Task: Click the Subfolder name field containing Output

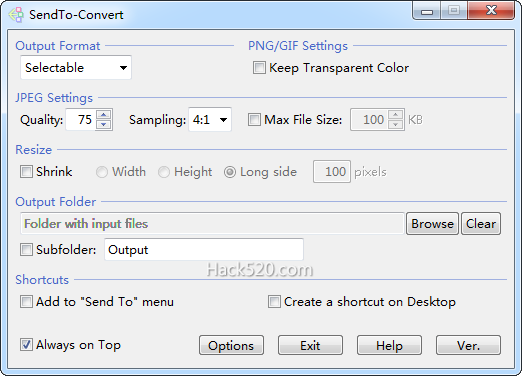Action: tap(204, 250)
